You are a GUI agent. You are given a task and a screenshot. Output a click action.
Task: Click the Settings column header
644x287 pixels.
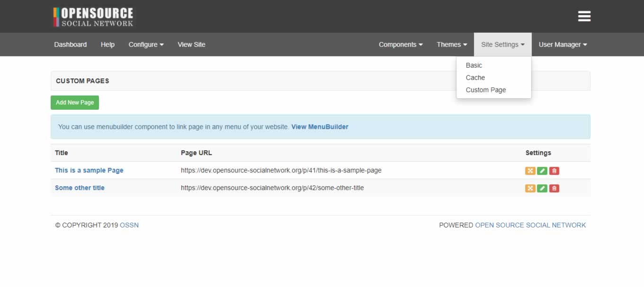tap(538, 153)
